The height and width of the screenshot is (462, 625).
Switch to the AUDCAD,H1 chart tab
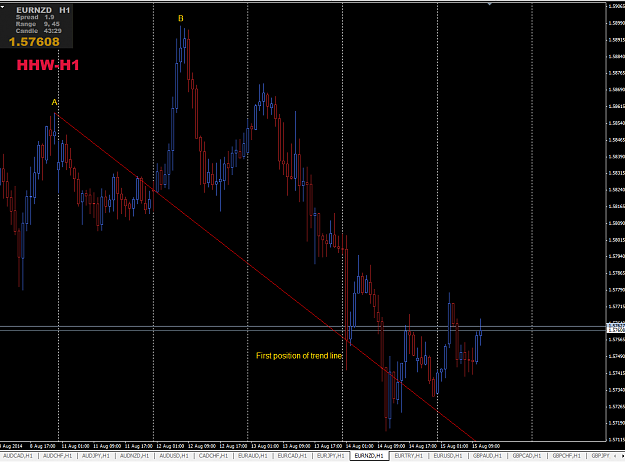point(18,456)
